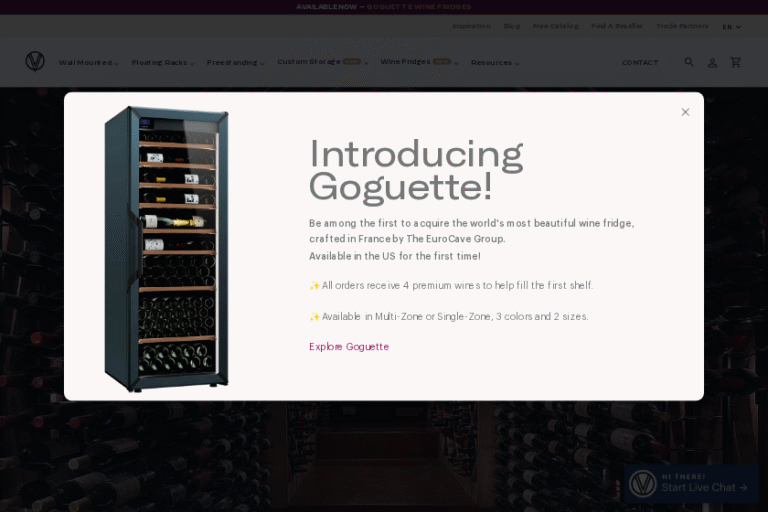Screen dimensions: 768x512
Task: Click the Available Now announcement banner
Action: [383, 7]
